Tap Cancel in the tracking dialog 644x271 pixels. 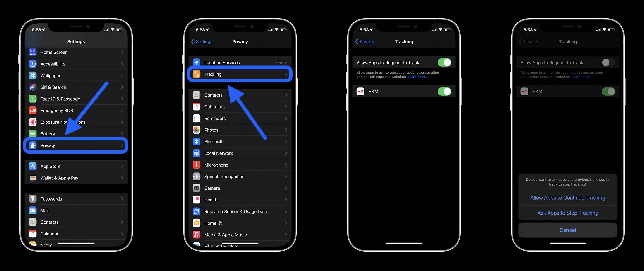568,230
